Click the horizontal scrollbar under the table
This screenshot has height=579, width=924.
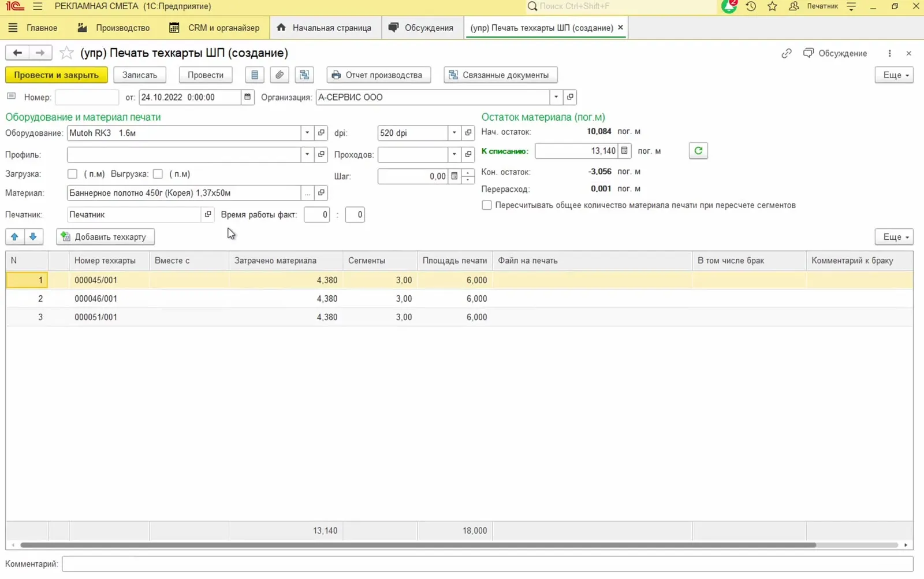coord(418,545)
